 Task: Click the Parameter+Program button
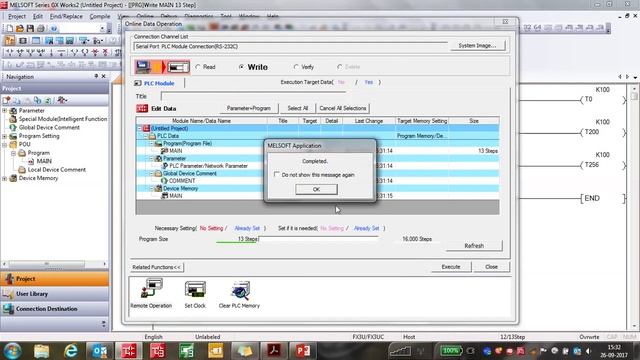tap(249, 109)
